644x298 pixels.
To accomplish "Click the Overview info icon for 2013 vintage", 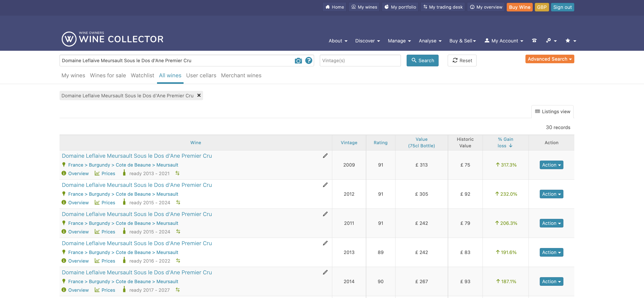I will coord(64,261).
